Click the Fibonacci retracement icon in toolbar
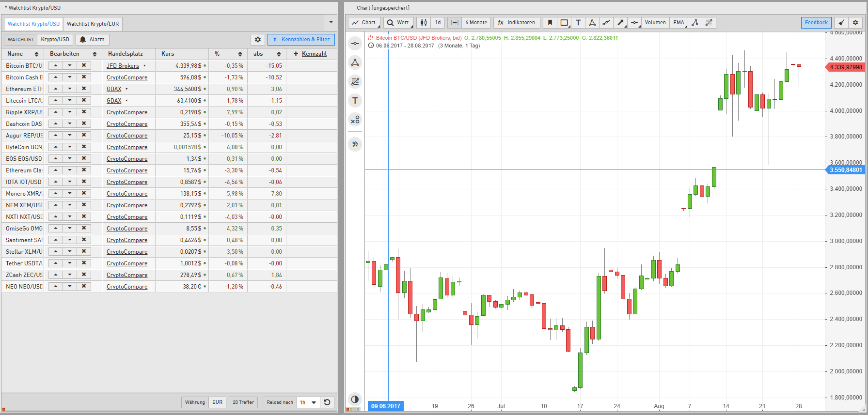The width and height of the screenshot is (868, 415). pyautogui.click(x=709, y=23)
